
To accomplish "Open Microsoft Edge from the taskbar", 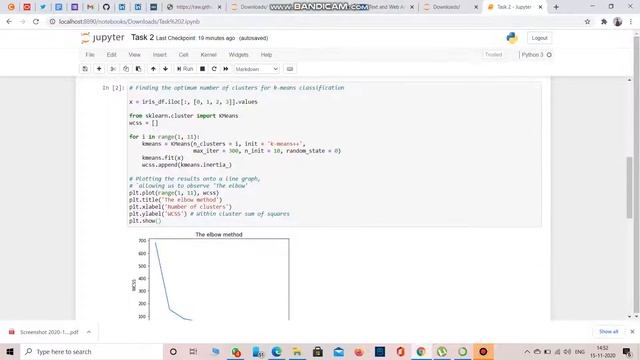I will [x=276, y=351].
